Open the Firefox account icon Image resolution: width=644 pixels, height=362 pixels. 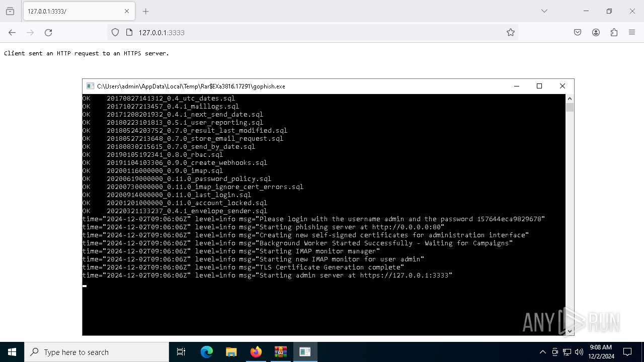[596, 32]
